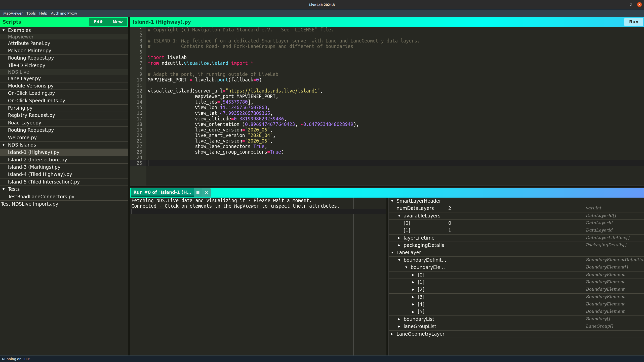
Task: Open the MapViewer menu
Action: click(13, 13)
